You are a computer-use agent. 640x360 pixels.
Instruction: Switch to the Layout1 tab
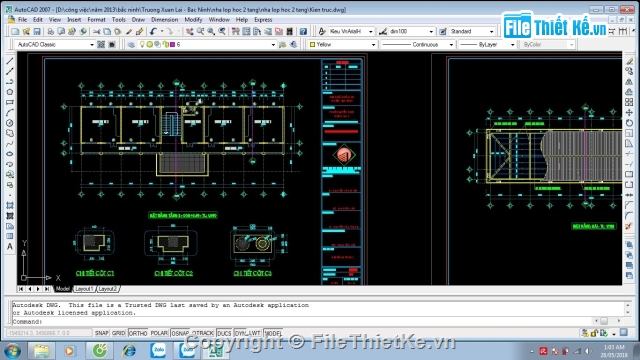[84, 289]
